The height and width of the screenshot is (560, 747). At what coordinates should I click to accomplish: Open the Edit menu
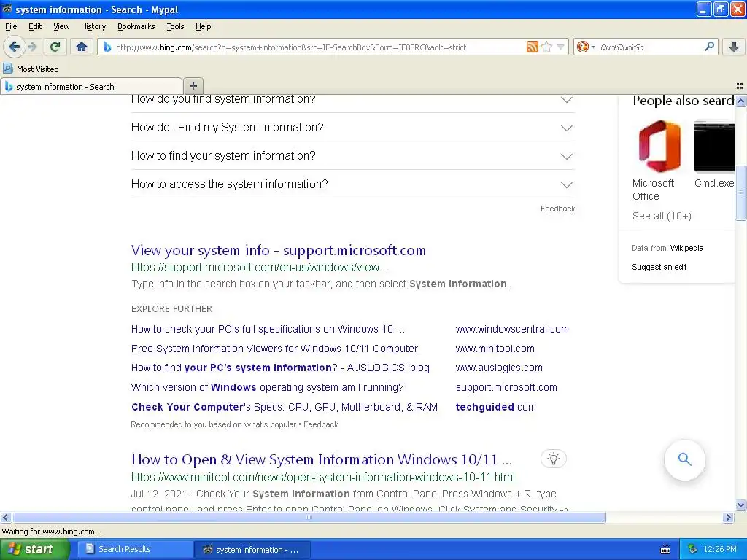click(35, 27)
